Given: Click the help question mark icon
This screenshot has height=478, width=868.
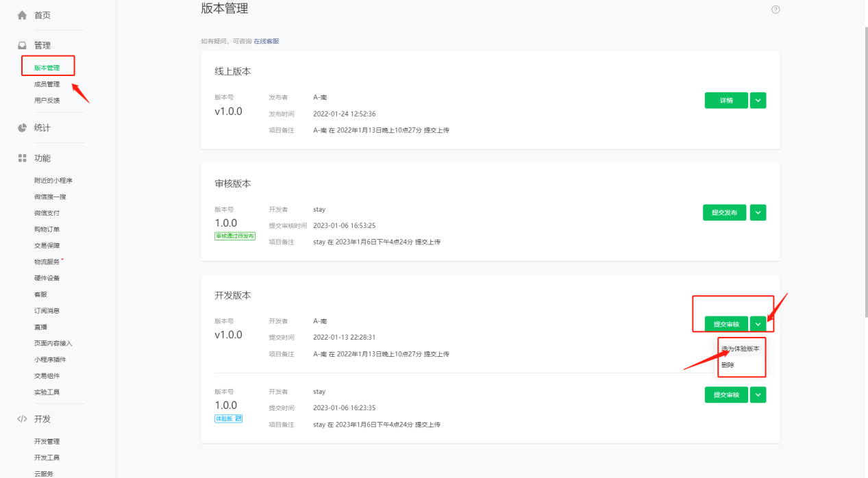Looking at the screenshot, I should click(x=776, y=10).
